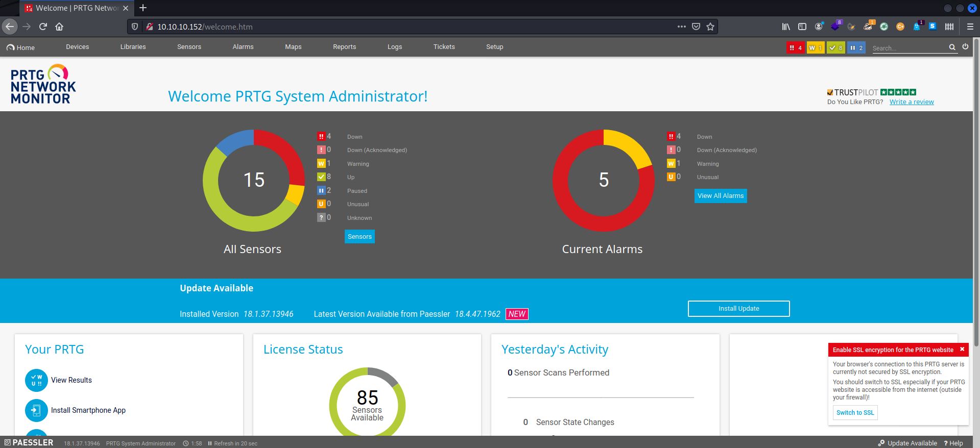Open Firefox library icon
Viewport: 980px width, 448px height.
786,27
